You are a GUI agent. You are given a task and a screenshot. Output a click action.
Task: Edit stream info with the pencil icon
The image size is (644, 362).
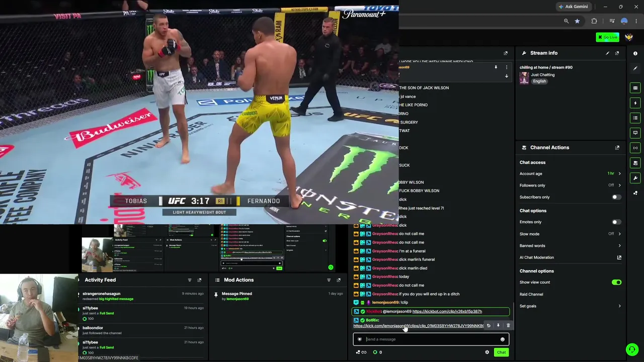click(607, 53)
